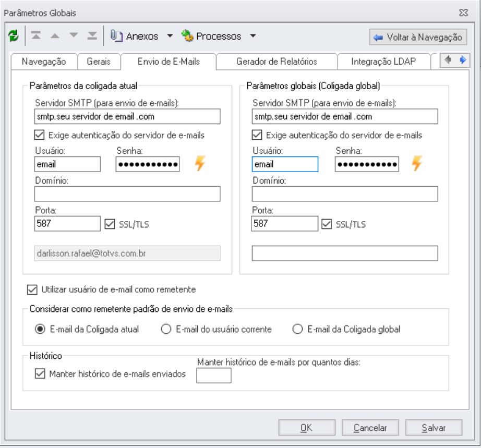Expand the Processos dropdown arrow
This screenshot has width=481, height=448.
(253, 36)
